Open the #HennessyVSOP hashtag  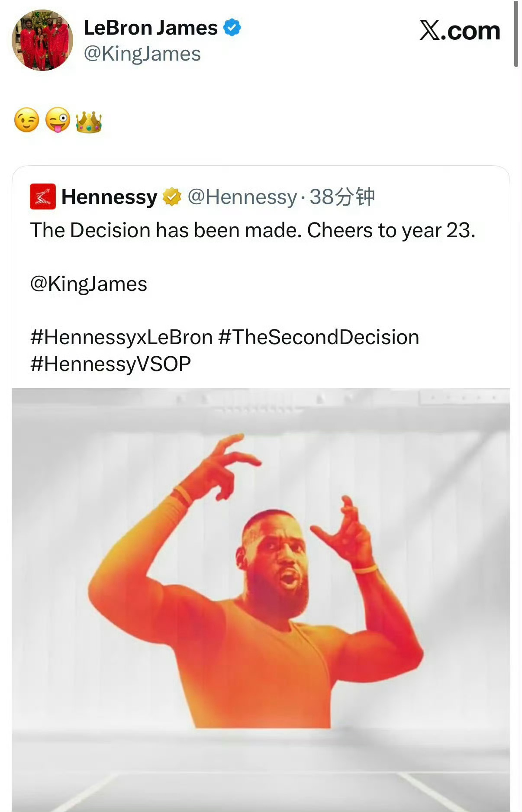(111, 364)
